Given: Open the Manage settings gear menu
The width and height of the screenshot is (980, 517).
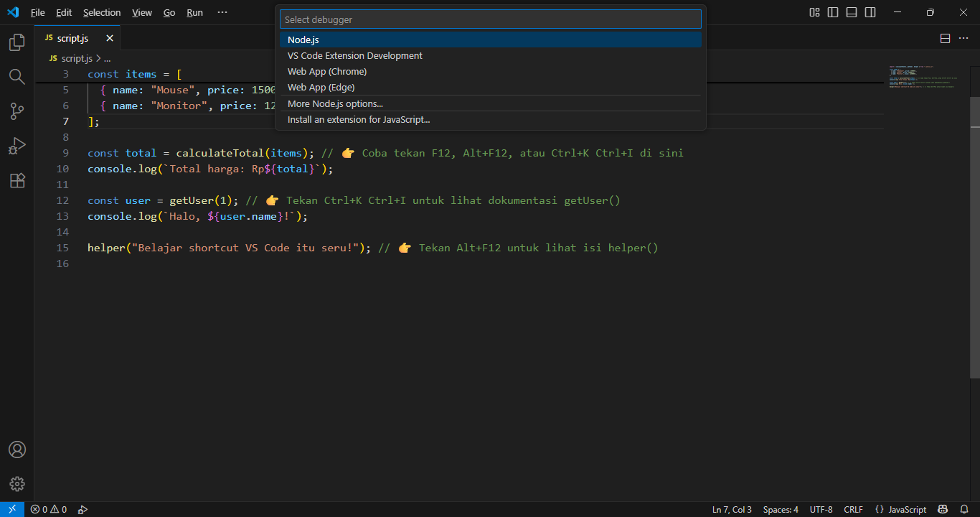Looking at the screenshot, I should tap(16, 483).
